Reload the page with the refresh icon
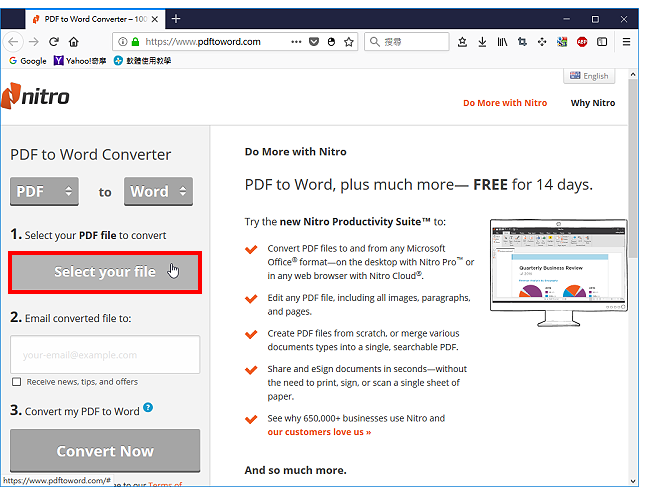 coord(54,42)
